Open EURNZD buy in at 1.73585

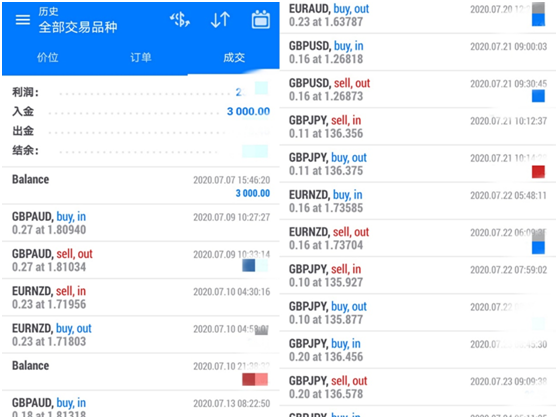[x=418, y=201]
